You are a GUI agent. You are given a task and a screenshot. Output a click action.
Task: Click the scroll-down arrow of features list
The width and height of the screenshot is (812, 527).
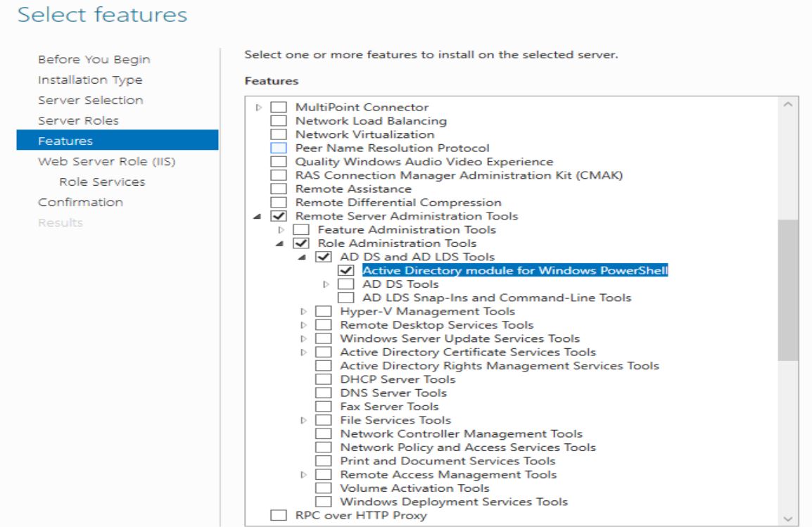point(787,518)
